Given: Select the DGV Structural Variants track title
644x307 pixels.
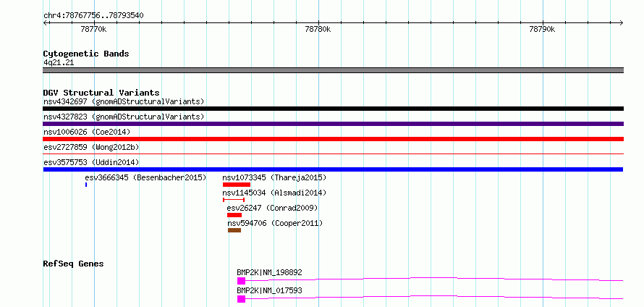Looking at the screenshot, I should pyautogui.click(x=101, y=93).
